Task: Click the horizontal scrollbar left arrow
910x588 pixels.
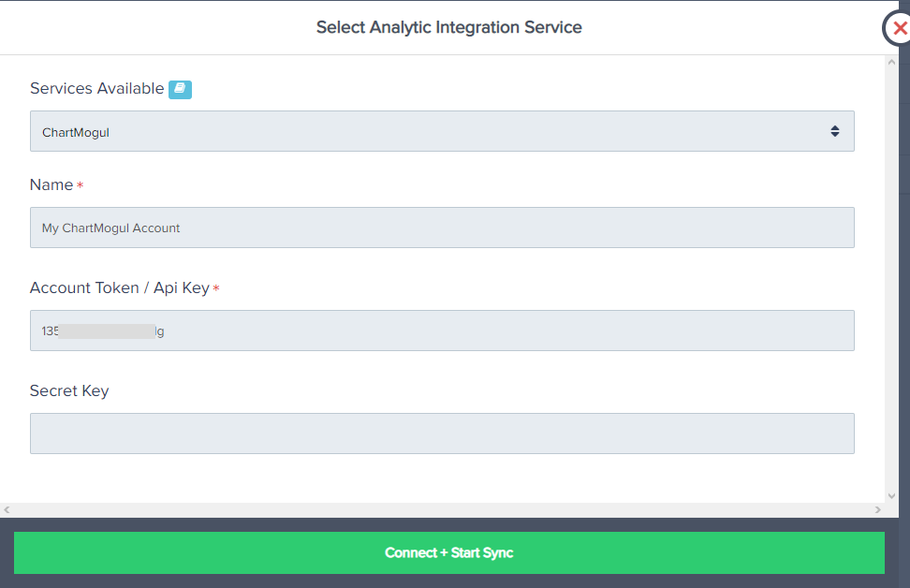Action: point(7,510)
